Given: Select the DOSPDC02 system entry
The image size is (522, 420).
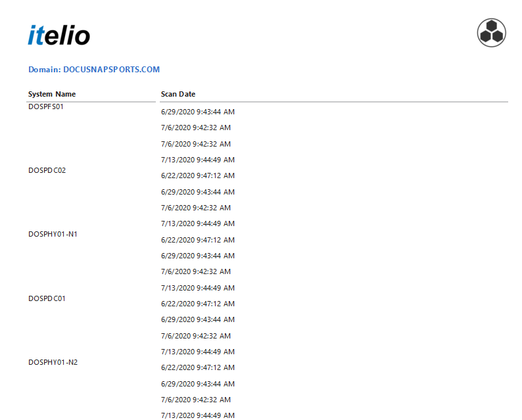Looking at the screenshot, I should 47,170.
